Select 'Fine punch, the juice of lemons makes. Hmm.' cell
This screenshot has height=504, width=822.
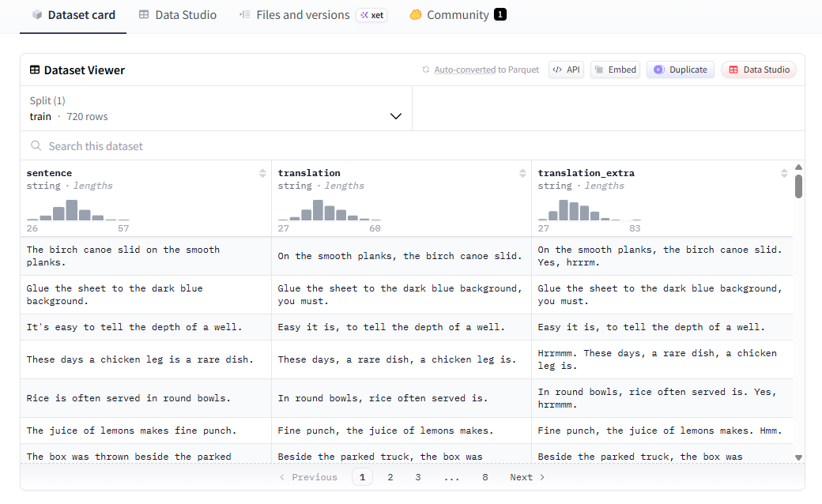pyautogui.click(x=662, y=431)
